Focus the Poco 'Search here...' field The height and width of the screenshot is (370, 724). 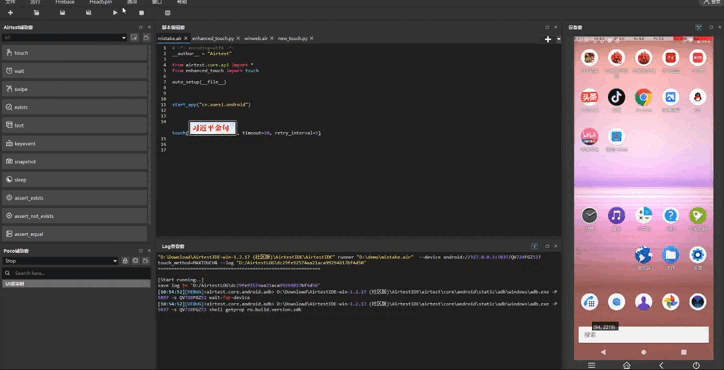76,273
